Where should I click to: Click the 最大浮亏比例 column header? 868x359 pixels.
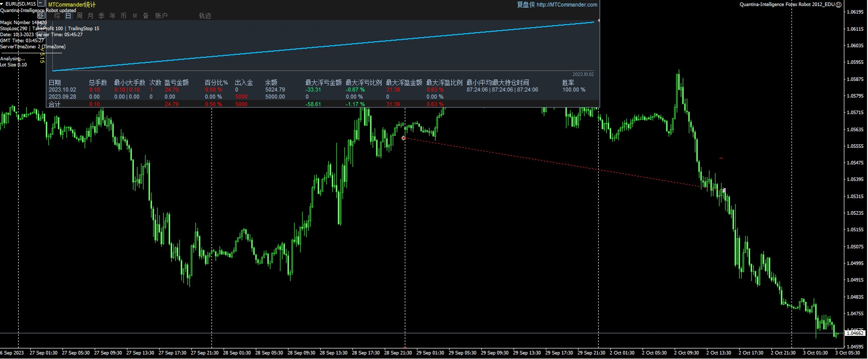tap(364, 82)
